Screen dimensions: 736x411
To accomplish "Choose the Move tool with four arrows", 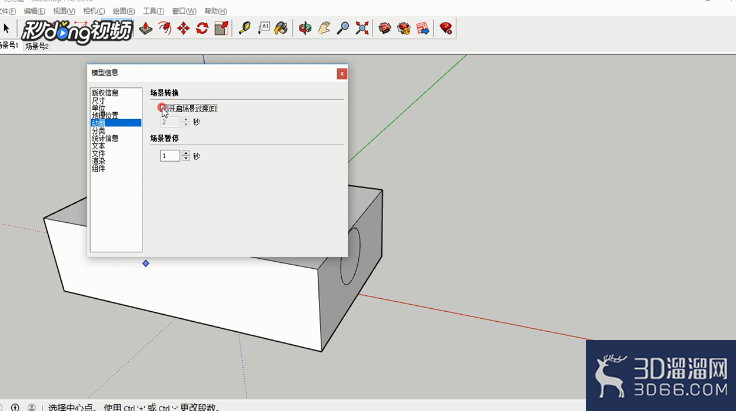I will click(x=183, y=28).
